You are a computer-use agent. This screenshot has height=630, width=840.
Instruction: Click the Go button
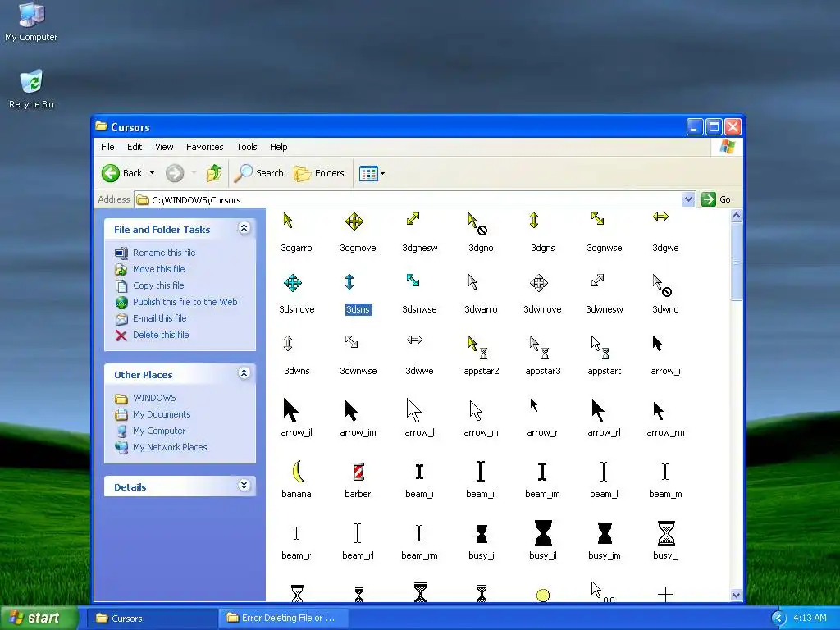coord(716,199)
